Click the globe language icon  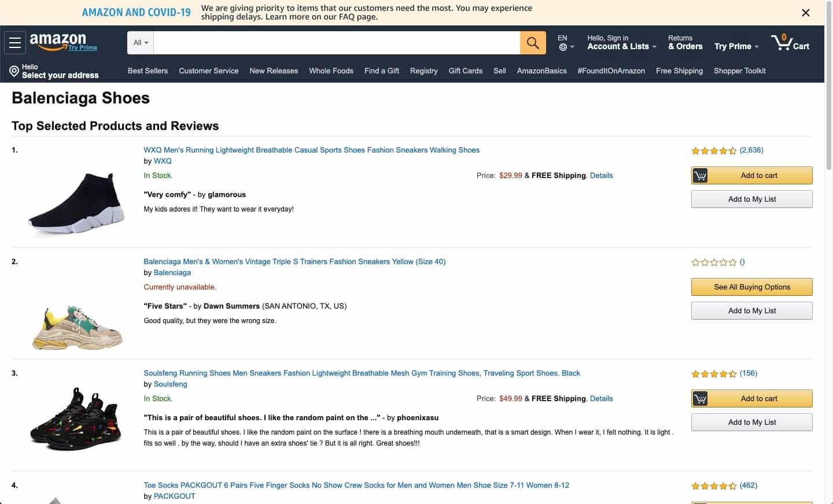563,47
